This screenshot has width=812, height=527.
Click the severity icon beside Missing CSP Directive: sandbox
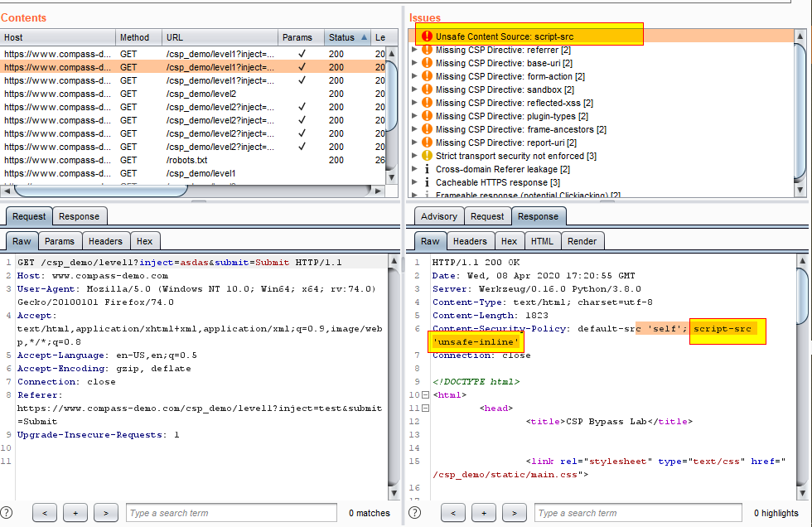click(x=427, y=89)
